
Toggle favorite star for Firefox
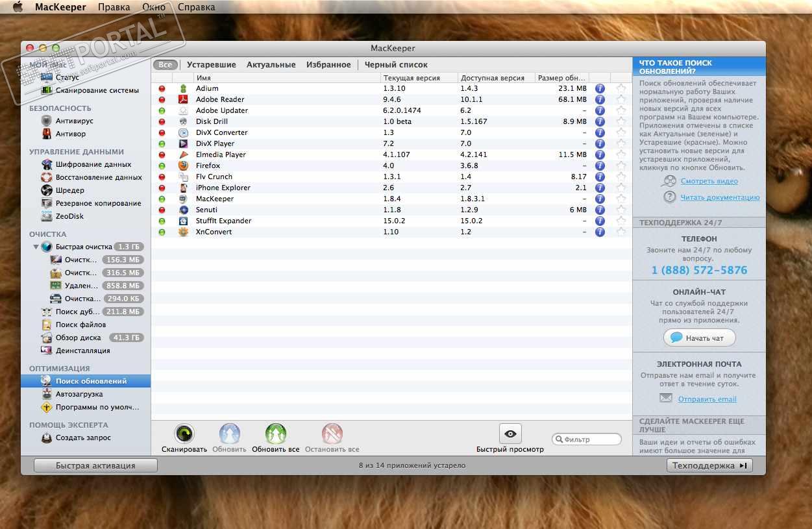pyautogui.click(x=621, y=166)
